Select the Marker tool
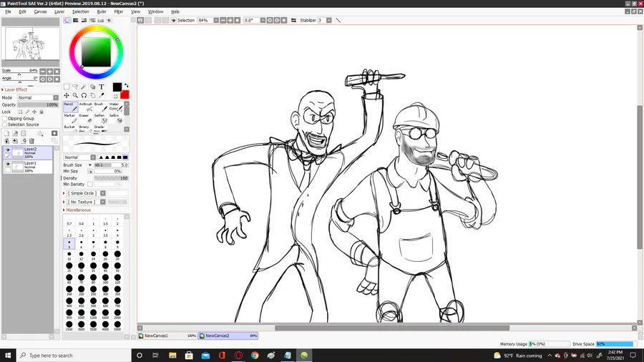Image resolution: width=644 pixels, height=362 pixels. click(x=71, y=118)
